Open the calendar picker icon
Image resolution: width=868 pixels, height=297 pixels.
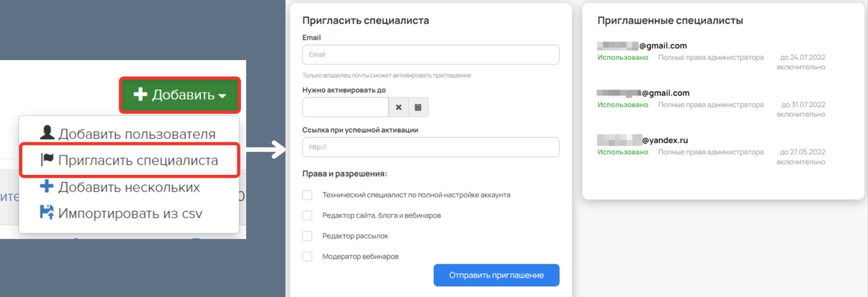tap(418, 107)
